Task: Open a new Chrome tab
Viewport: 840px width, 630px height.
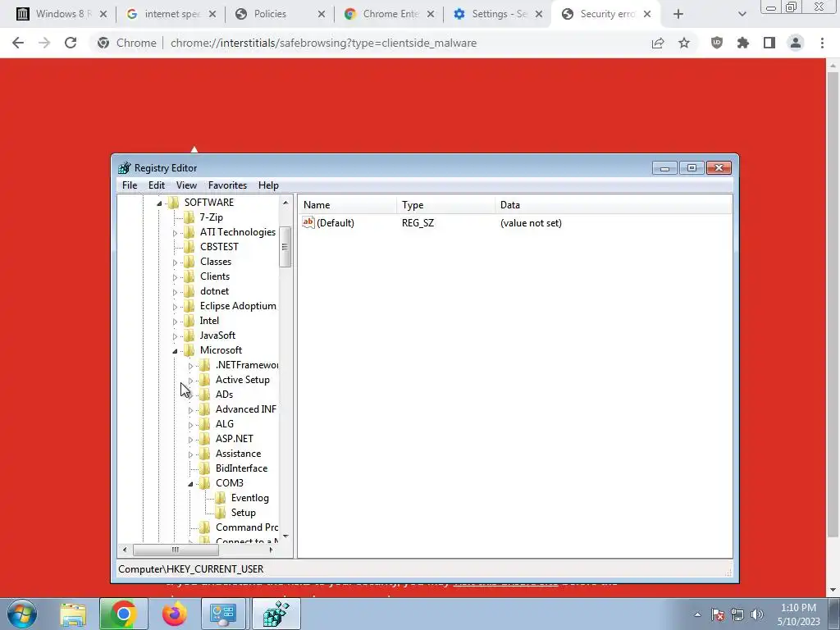Action: click(678, 14)
